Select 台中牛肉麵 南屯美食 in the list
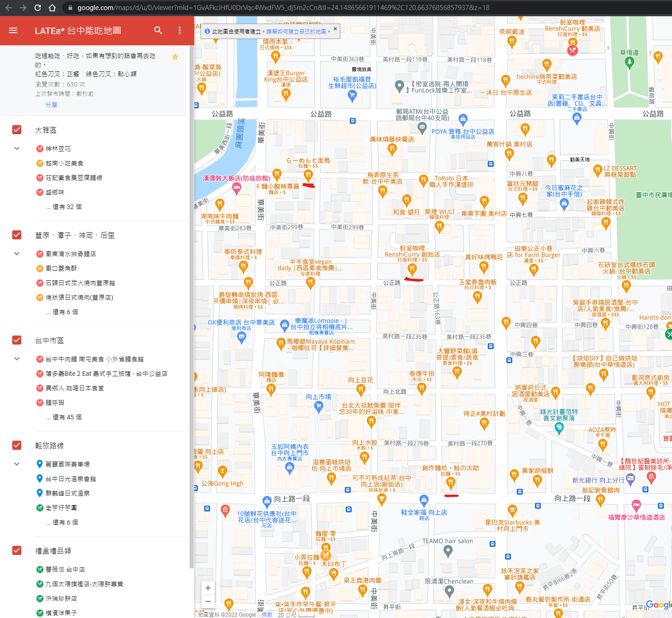This screenshot has width=672, height=618. (94, 359)
